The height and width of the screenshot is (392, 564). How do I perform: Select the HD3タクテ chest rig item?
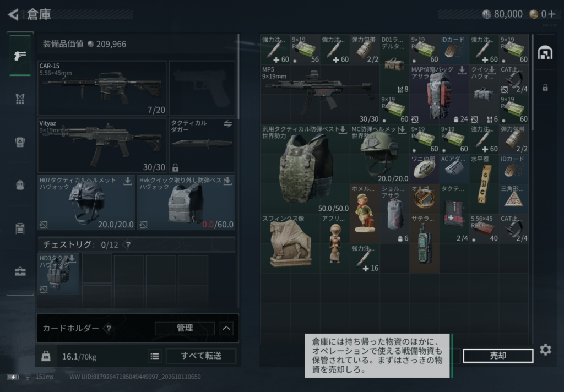[58, 274]
